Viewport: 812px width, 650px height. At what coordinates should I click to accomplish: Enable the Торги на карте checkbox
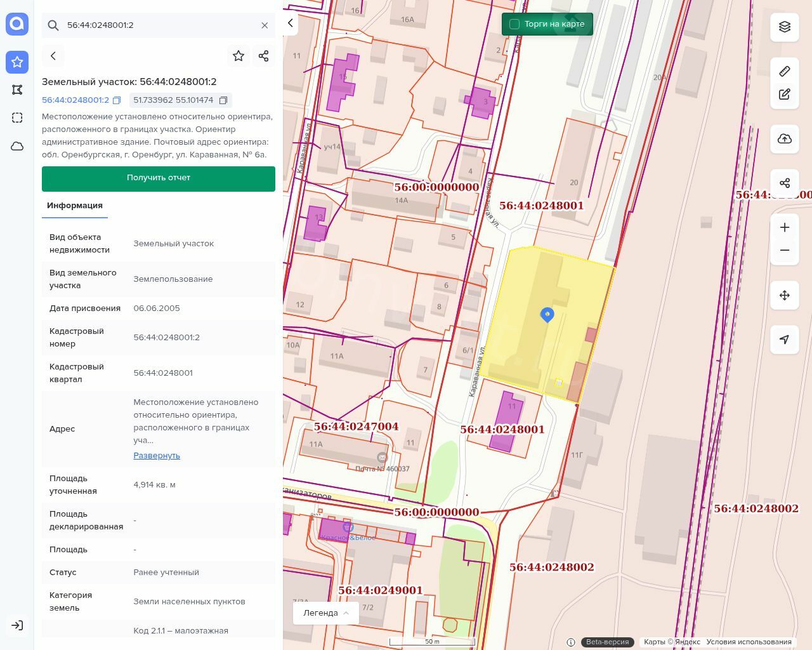(x=514, y=24)
